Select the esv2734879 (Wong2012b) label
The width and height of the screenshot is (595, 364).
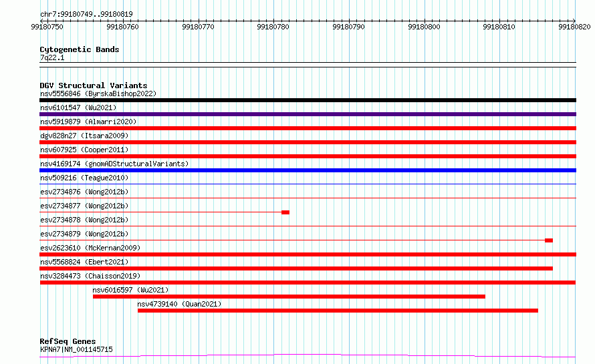click(x=84, y=234)
